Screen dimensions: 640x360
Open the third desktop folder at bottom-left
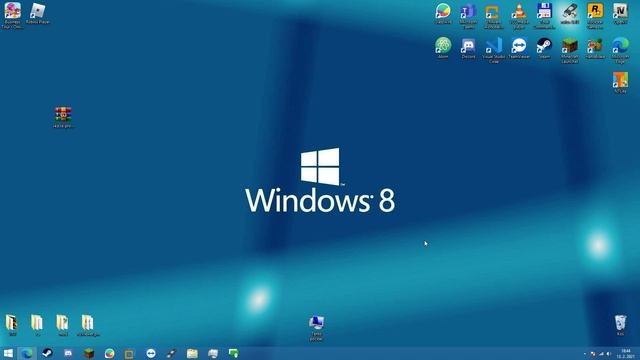click(62, 325)
